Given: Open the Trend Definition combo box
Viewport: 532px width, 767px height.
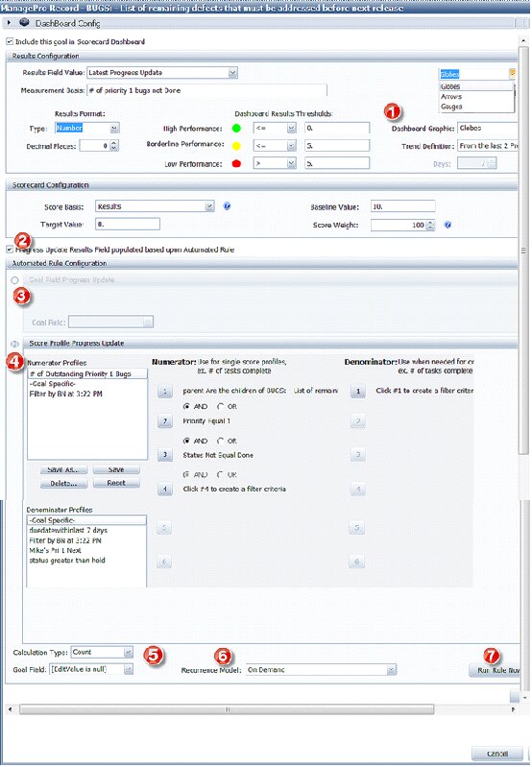Looking at the screenshot, I should coord(488,146).
